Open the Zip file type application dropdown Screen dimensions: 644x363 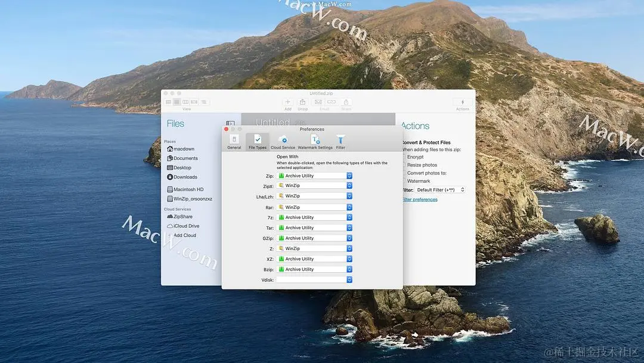click(314, 176)
